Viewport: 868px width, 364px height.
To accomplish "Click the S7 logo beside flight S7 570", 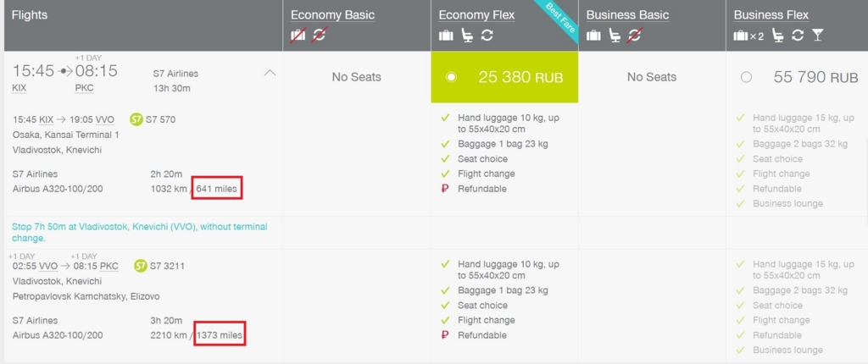I will pyautogui.click(x=136, y=119).
